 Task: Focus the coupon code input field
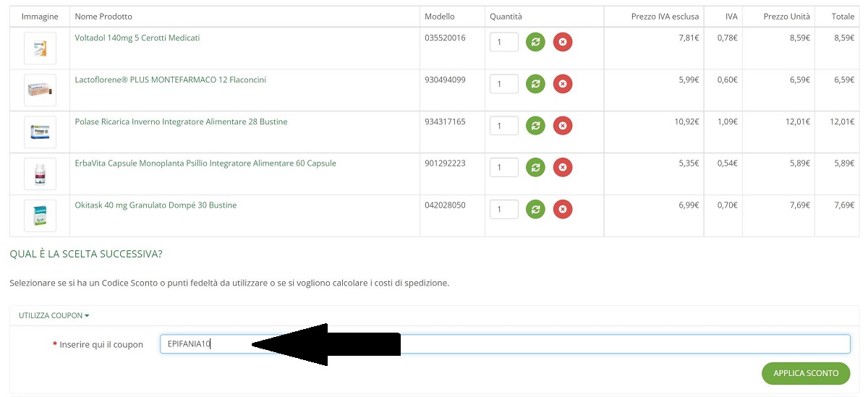pyautogui.click(x=505, y=344)
